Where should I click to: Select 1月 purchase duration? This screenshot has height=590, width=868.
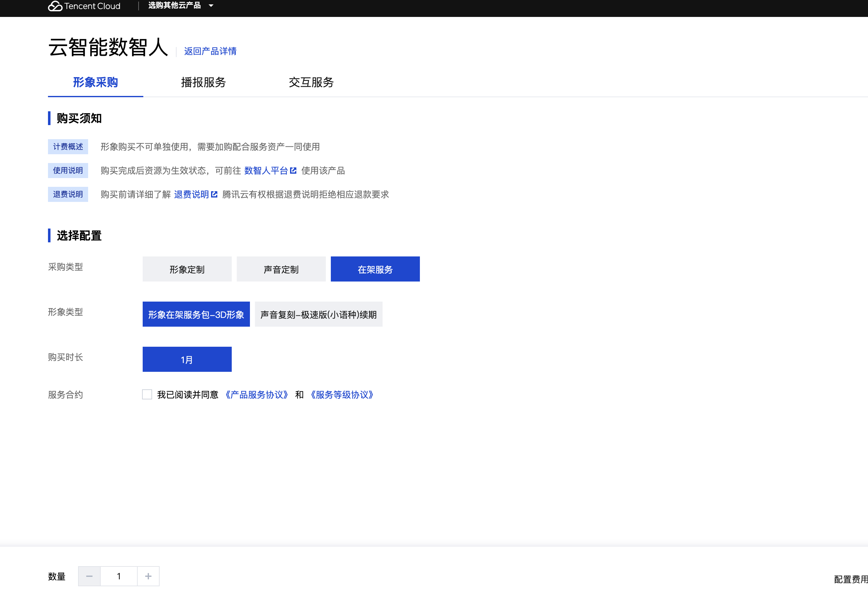(187, 359)
